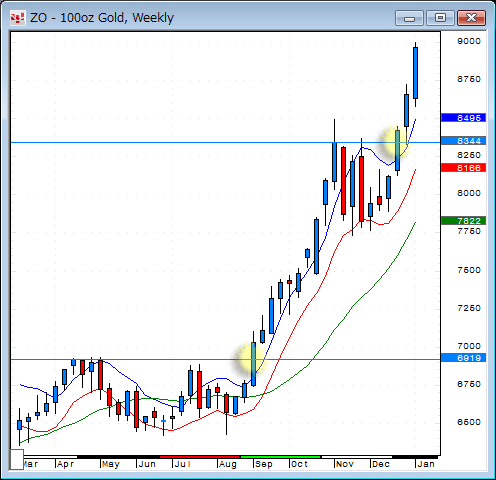Click the chart application icon in title bar

pos(17,18)
